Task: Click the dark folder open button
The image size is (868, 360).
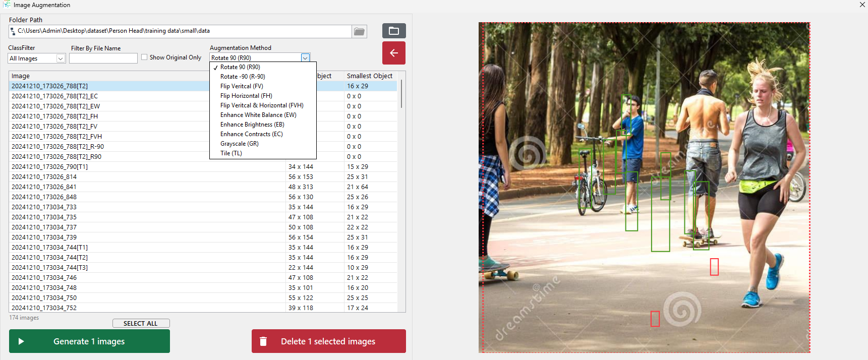Action: tap(393, 31)
